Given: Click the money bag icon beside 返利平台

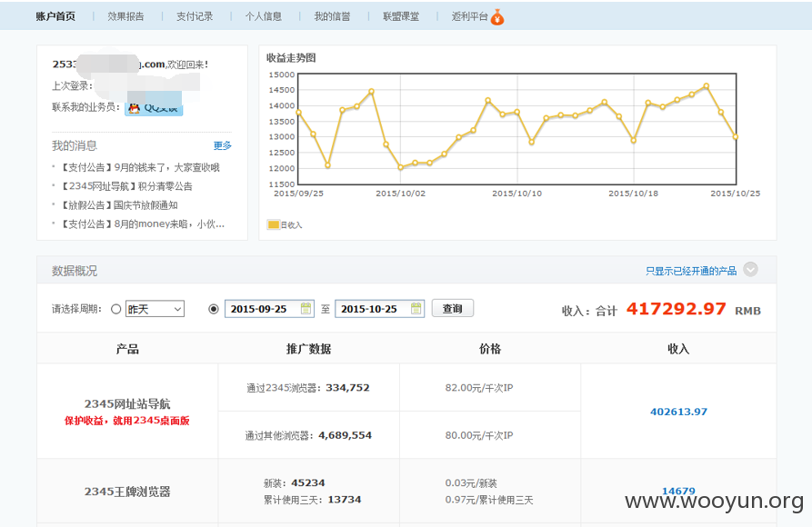Looking at the screenshot, I should 497,17.
